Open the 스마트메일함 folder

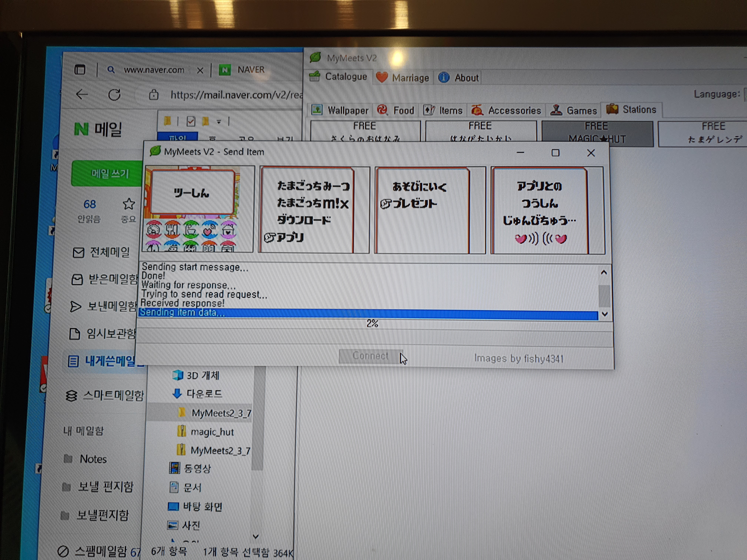(105, 395)
